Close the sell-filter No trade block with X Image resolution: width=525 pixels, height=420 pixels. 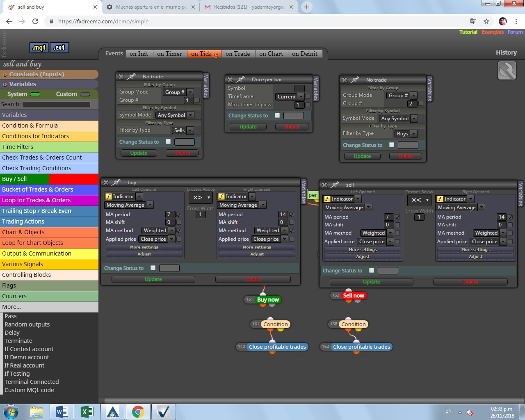point(121,77)
